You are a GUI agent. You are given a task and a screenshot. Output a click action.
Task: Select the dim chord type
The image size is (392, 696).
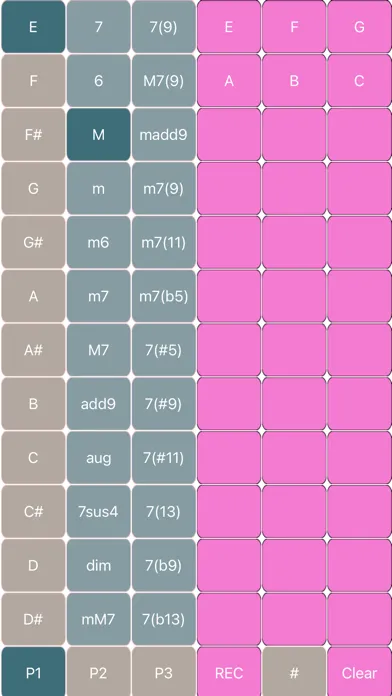99,566
